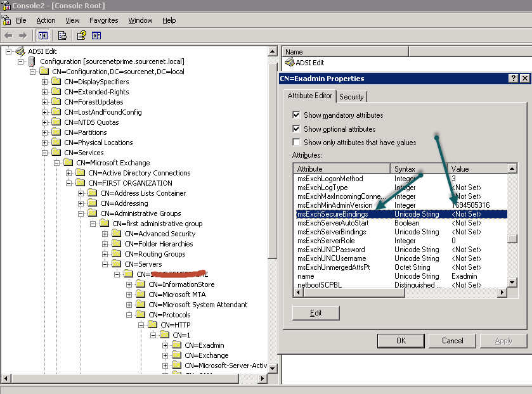
Task: Toggle the Show/Hide Console Tree icon
Action: pos(42,35)
